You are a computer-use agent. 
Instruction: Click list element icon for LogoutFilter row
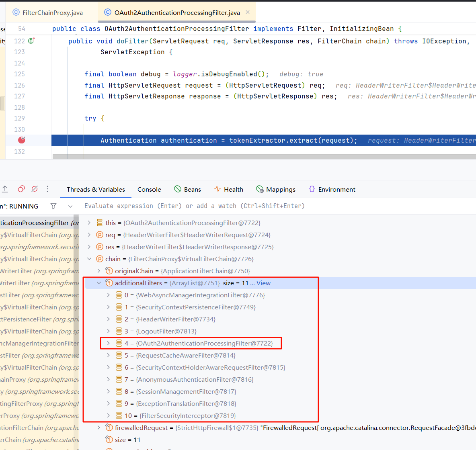tap(119, 331)
